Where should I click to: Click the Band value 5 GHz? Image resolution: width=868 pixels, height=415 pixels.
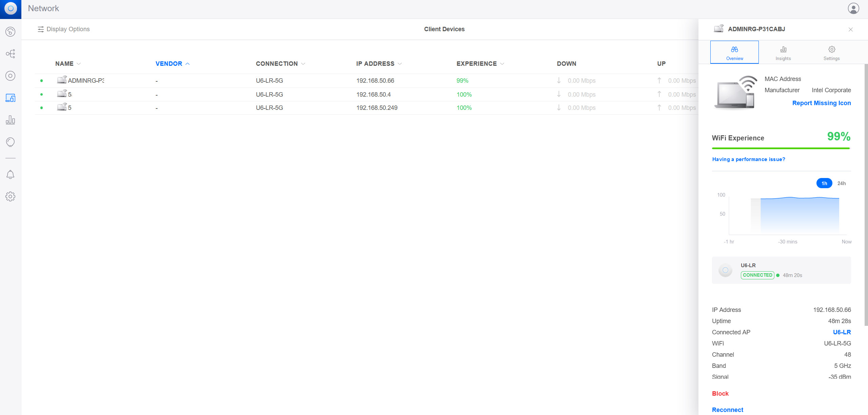(x=843, y=366)
